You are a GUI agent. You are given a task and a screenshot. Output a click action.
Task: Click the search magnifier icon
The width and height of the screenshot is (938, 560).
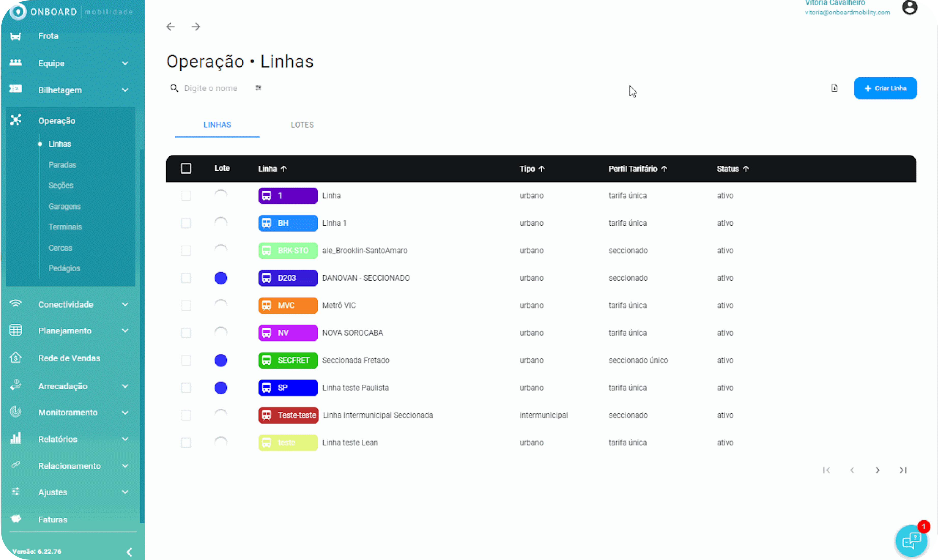[174, 88]
